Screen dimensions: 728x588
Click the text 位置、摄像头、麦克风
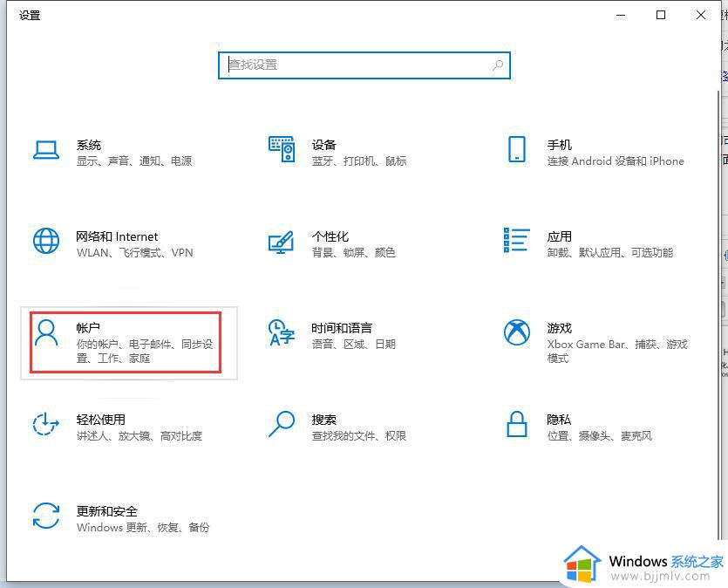(x=599, y=435)
